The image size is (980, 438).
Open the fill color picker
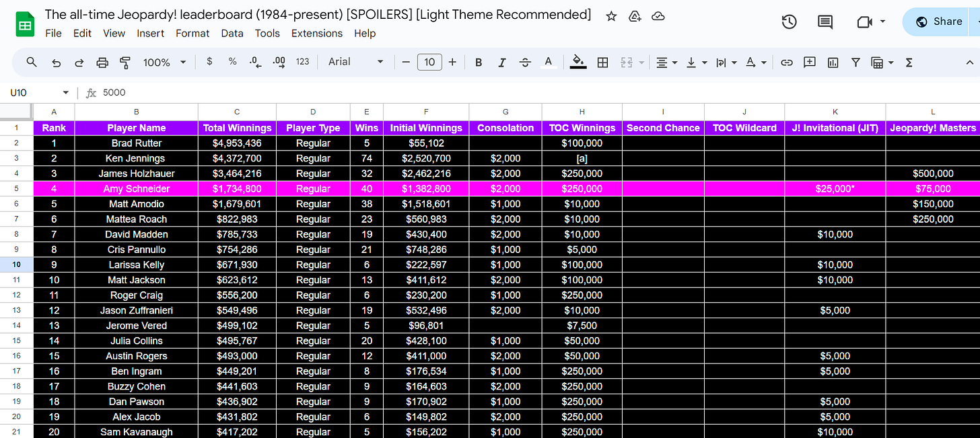coord(577,62)
